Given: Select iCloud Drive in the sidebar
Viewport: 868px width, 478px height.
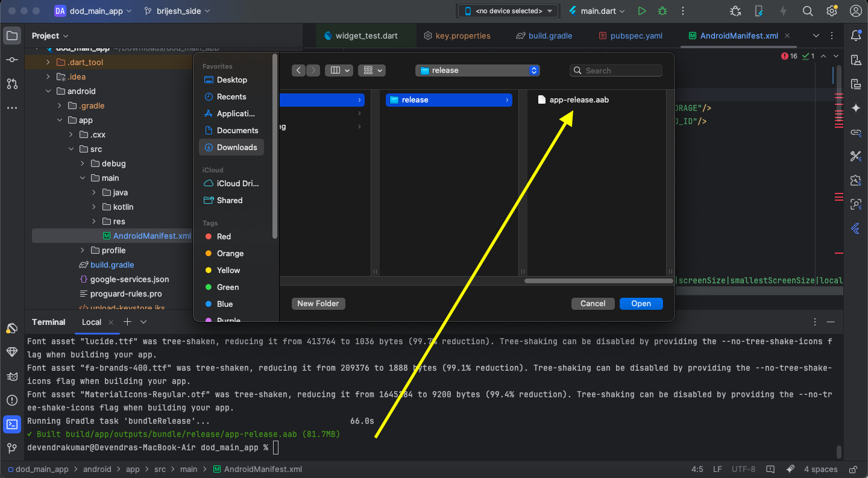Looking at the screenshot, I should (x=231, y=183).
